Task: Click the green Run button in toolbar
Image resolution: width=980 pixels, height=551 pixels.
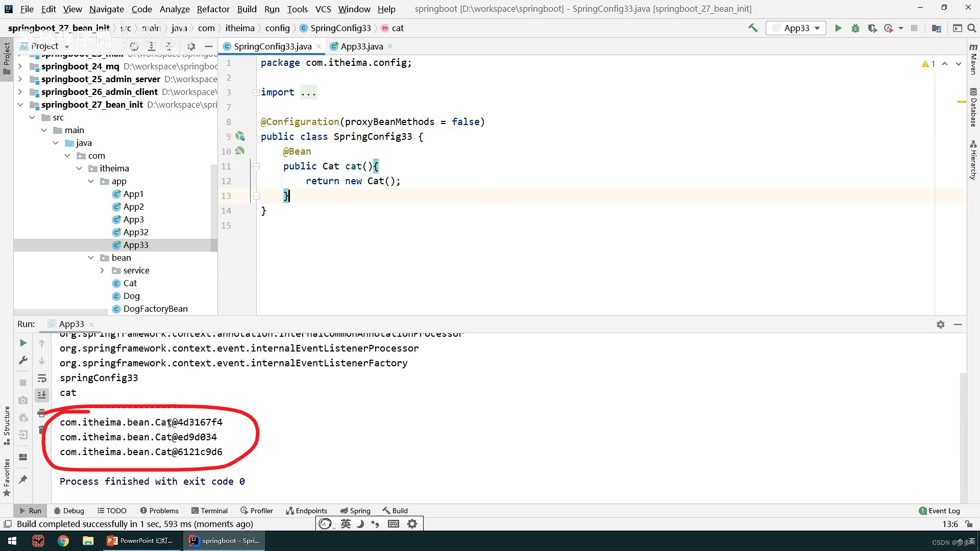Action: [x=838, y=28]
